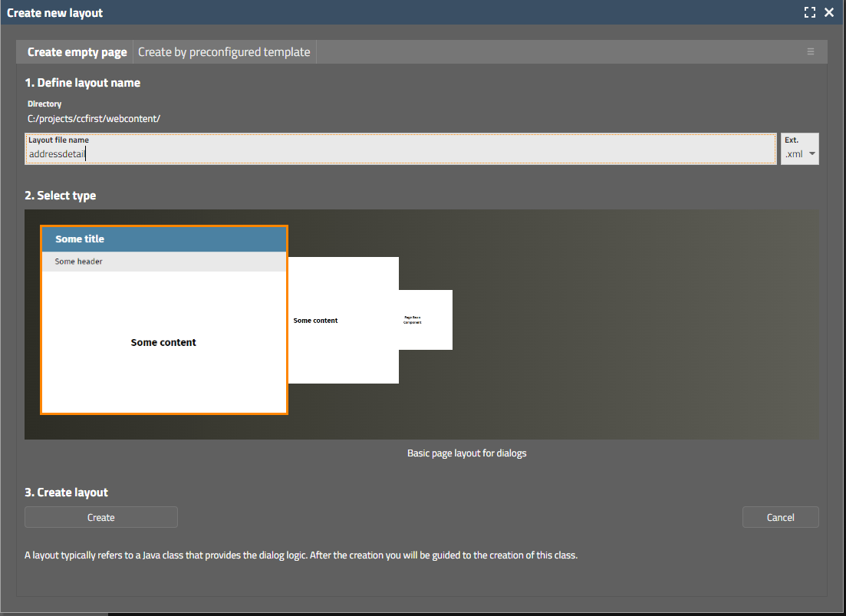The width and height of the screenshot is (846, 616).
Task: Click the Java class info text at bottom
Action: 301,555
